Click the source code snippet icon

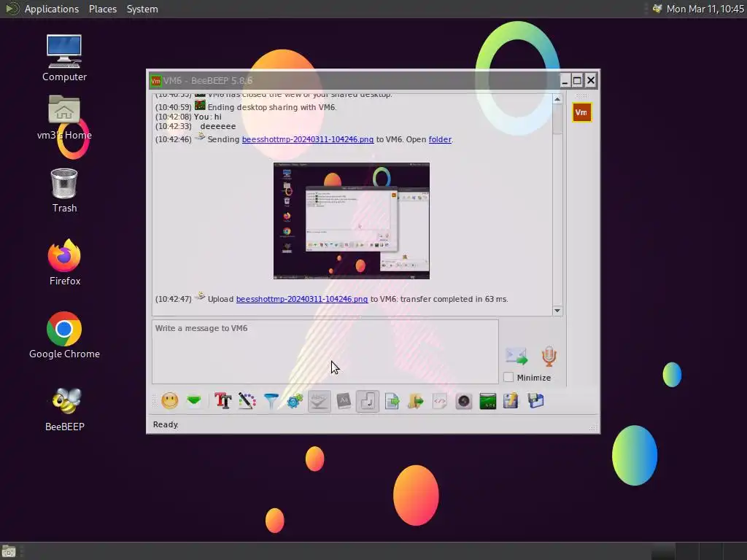440,401
